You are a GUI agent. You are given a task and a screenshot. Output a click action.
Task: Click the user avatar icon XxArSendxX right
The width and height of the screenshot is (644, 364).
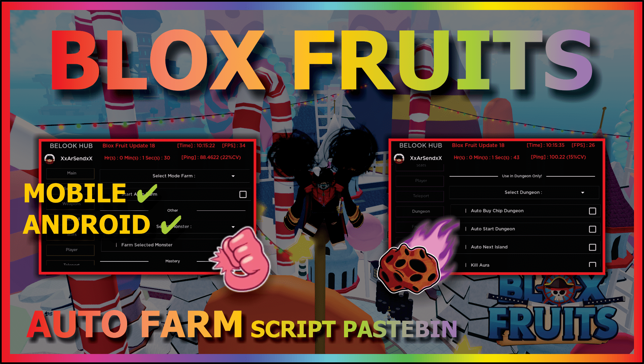pyautogui.click(x=395, y=158)
